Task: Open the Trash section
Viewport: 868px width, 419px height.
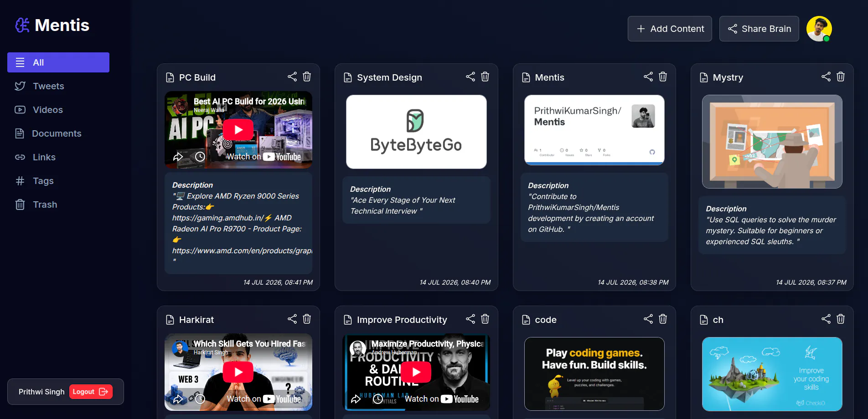Action: coord(58,204)
